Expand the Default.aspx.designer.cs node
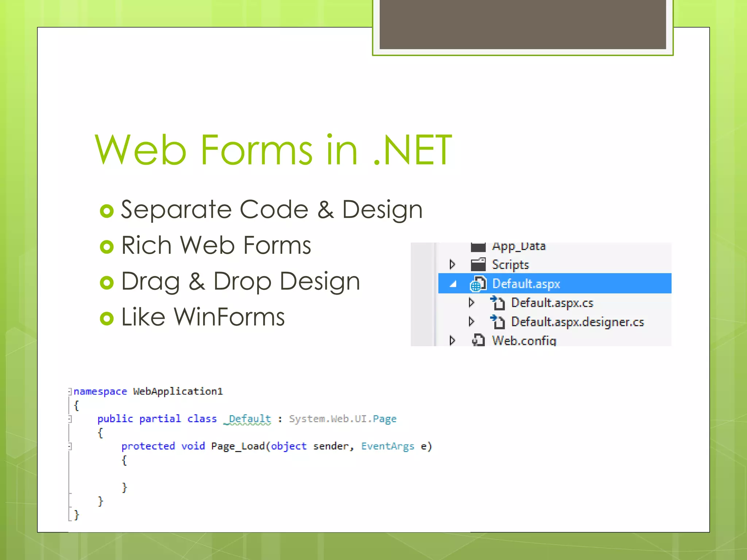Image resolution: width=747 pixels, height=560 pixels. pos(471,322)
